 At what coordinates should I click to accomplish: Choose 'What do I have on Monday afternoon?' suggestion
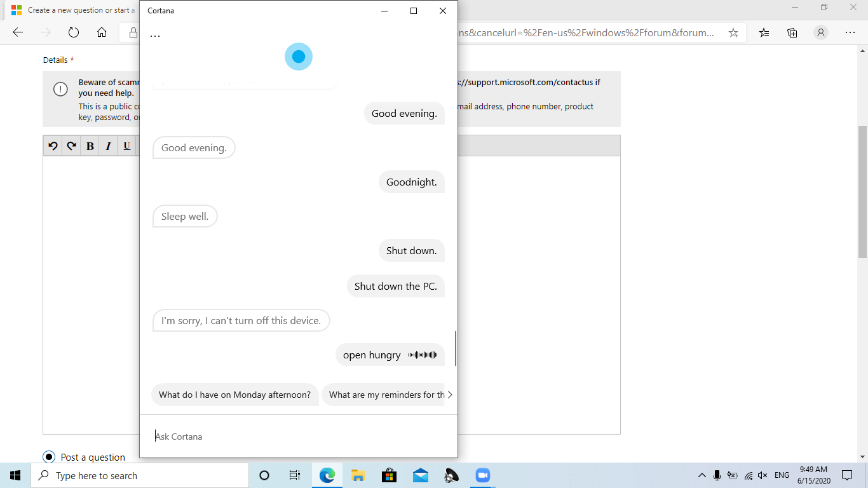tap(234, 395)
